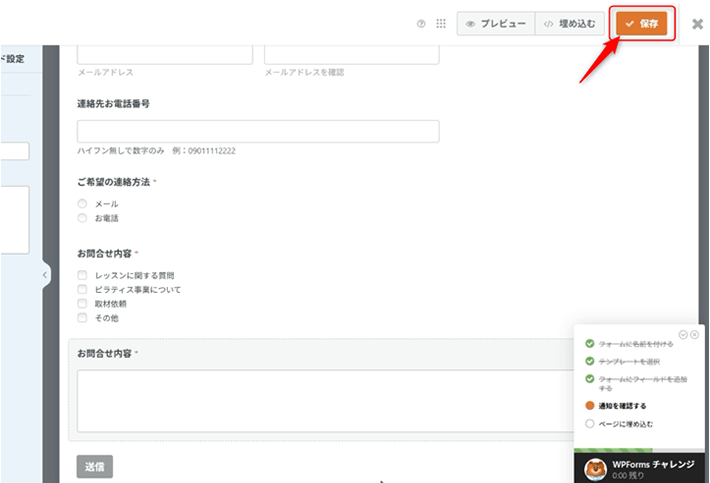Select the メール radio option
The image size is (710, 483).
coord(82,204)
